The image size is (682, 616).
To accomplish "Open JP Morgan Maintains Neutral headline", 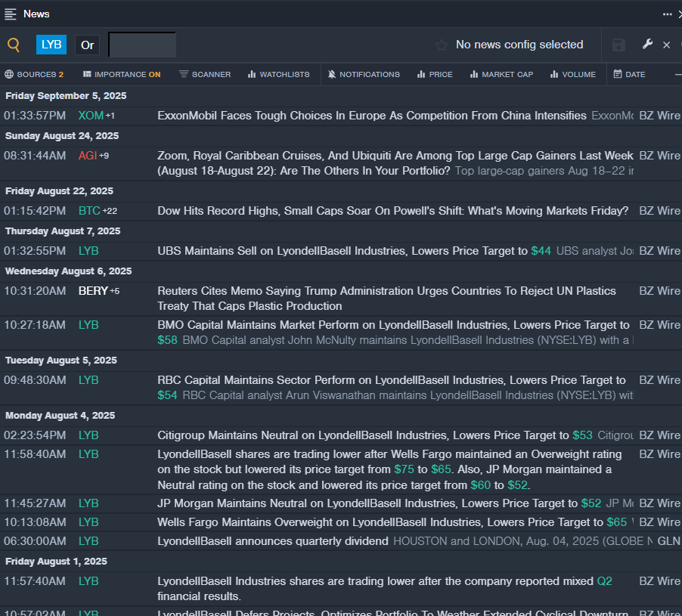I will [380, 503].
